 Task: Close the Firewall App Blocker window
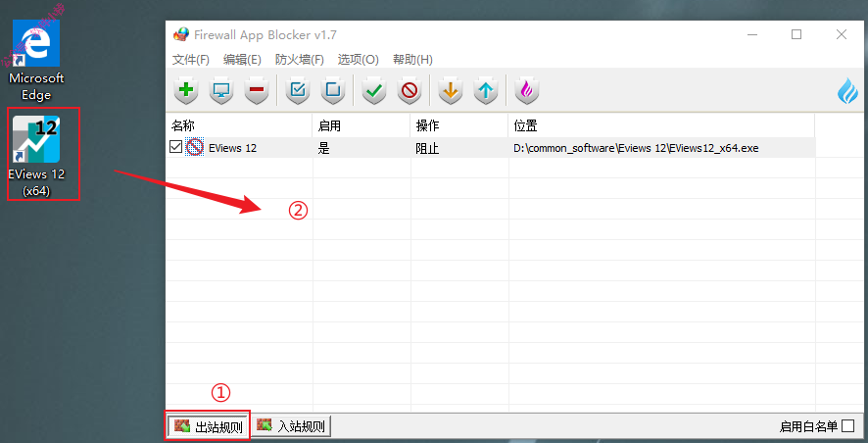(x=842, y=35)
